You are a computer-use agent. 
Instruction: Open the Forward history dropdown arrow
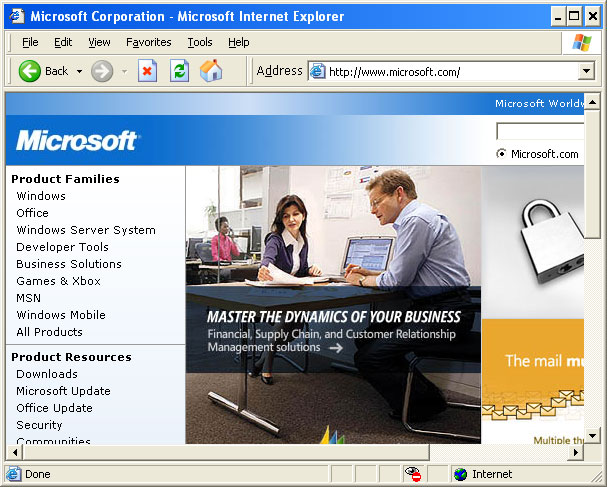click(124, 71)
